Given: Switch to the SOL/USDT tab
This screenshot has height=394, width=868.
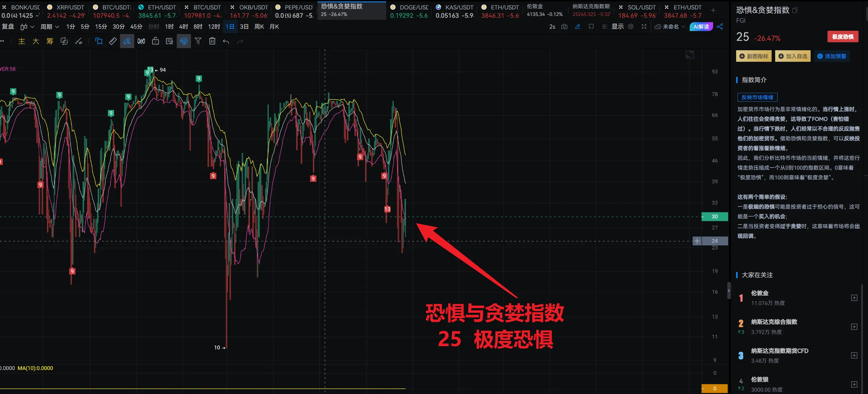Looking at the screenshot, I should point(637,11).
